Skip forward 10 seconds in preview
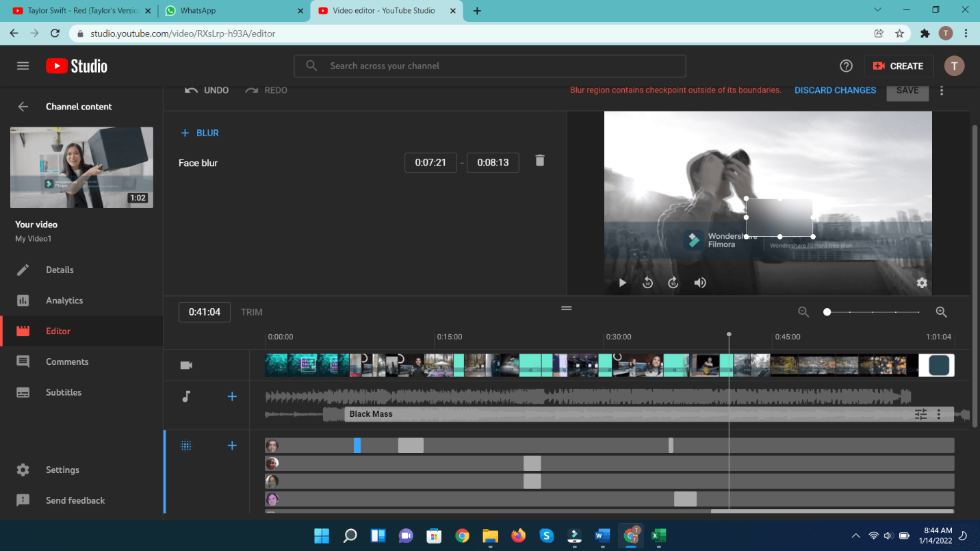Viewport: 980px width, 551px height. coord(673,283)
